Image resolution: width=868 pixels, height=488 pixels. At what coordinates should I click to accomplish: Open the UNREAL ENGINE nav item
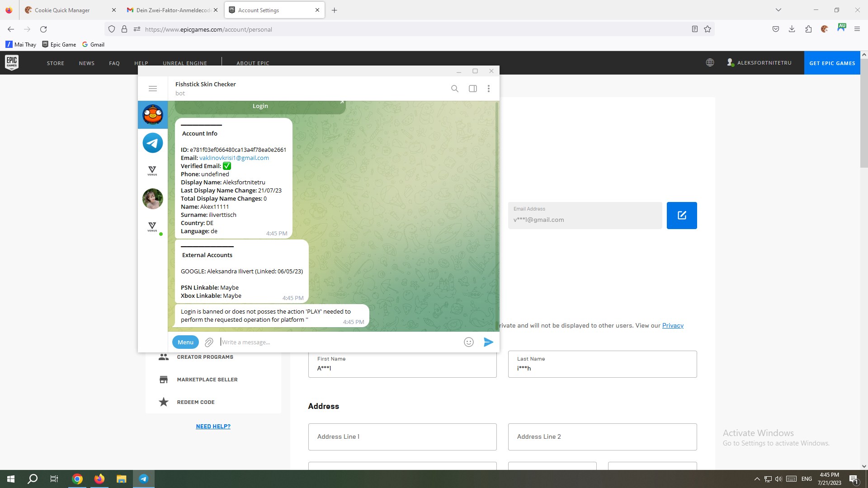pyautogui.click(x=185, y=63)
